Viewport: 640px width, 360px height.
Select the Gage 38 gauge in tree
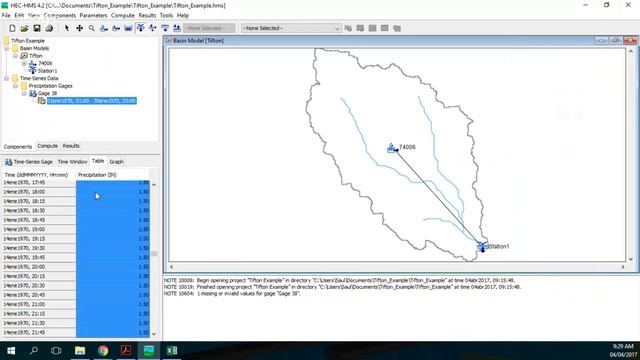pyautogui.click(x=47, y=93)
